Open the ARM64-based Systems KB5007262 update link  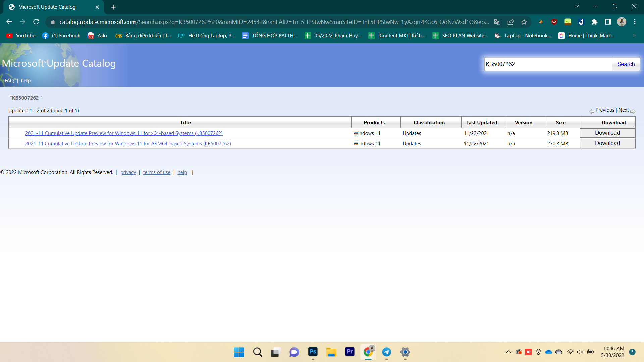128,144
